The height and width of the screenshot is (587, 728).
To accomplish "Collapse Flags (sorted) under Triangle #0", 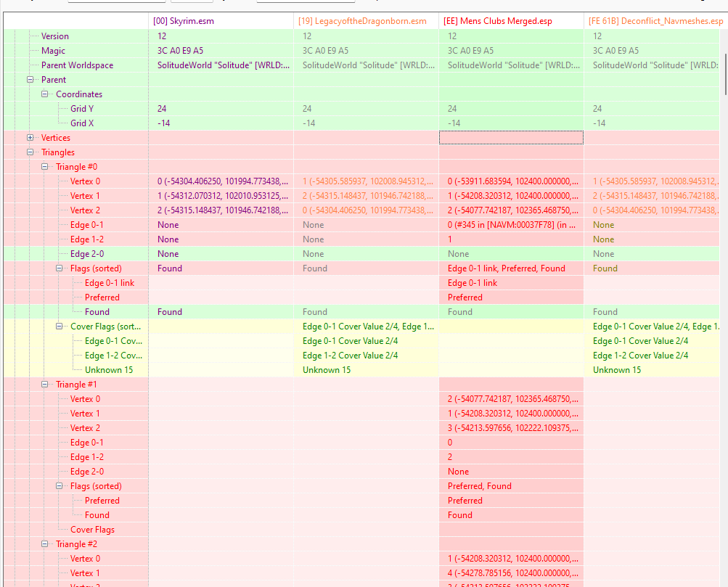I will [59, 268].
